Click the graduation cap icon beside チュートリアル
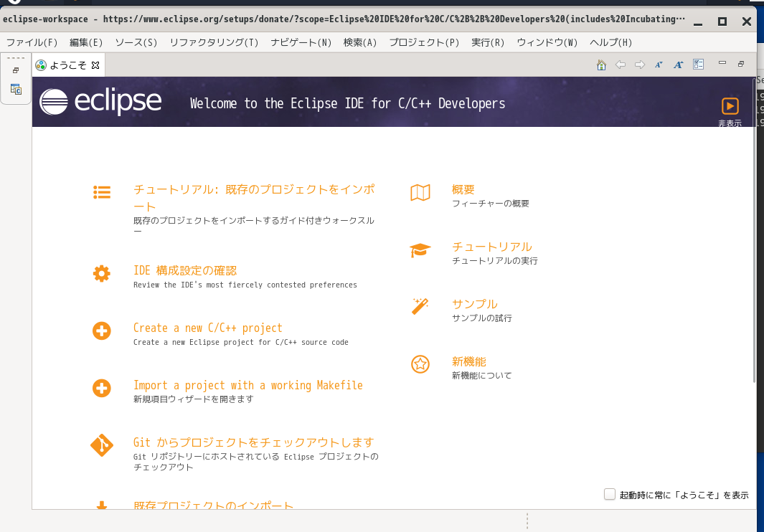 (x=420, y=250)
